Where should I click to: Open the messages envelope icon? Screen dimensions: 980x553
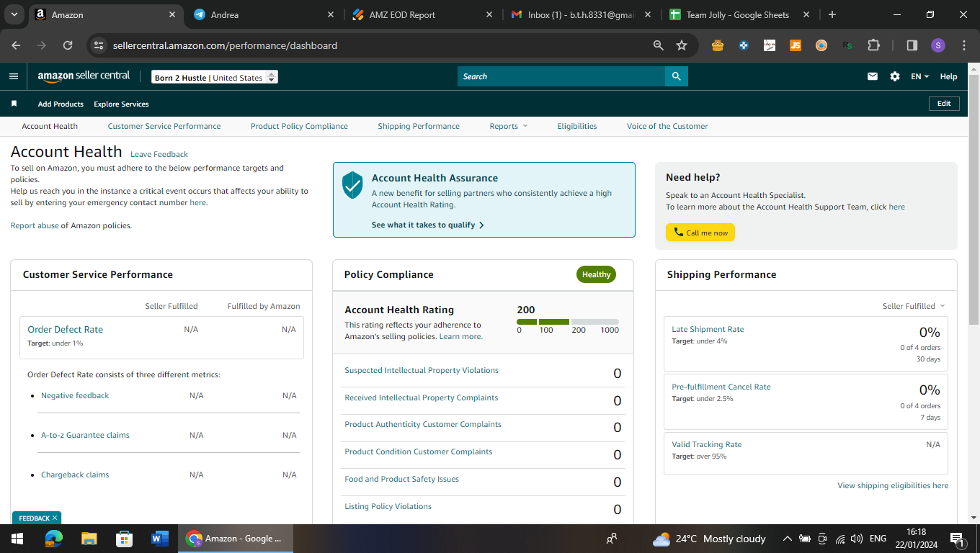[x=873, y=76]
